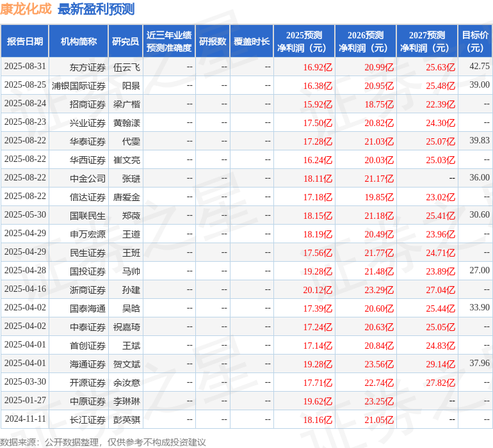Click researcher name 伍云飞
Viewport: 493px width, 448px height.
click(x=127, y=67)
